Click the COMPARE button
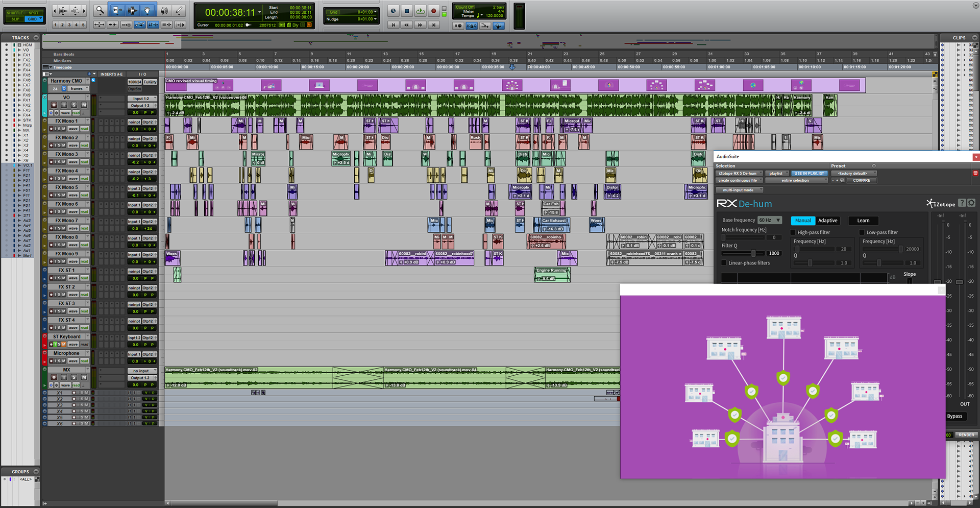 click(862, 180)
